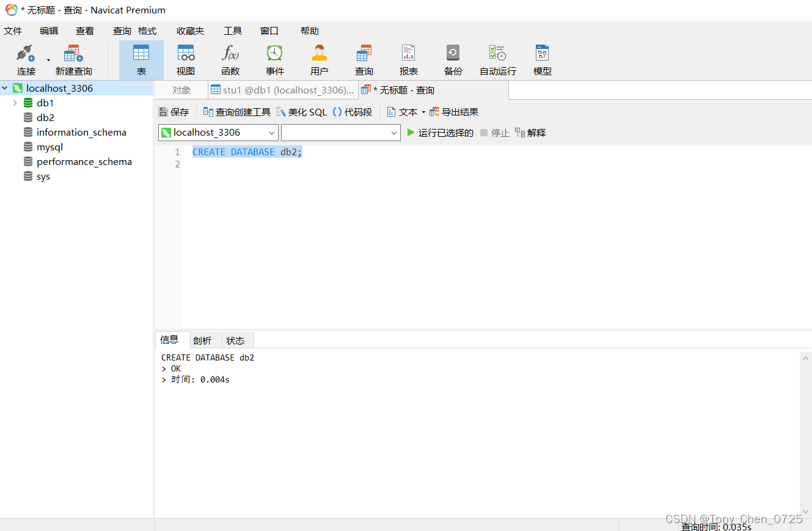Click the Save (保存) query button
This screenshot has width=812, height=531.
[x=174, y=112]
